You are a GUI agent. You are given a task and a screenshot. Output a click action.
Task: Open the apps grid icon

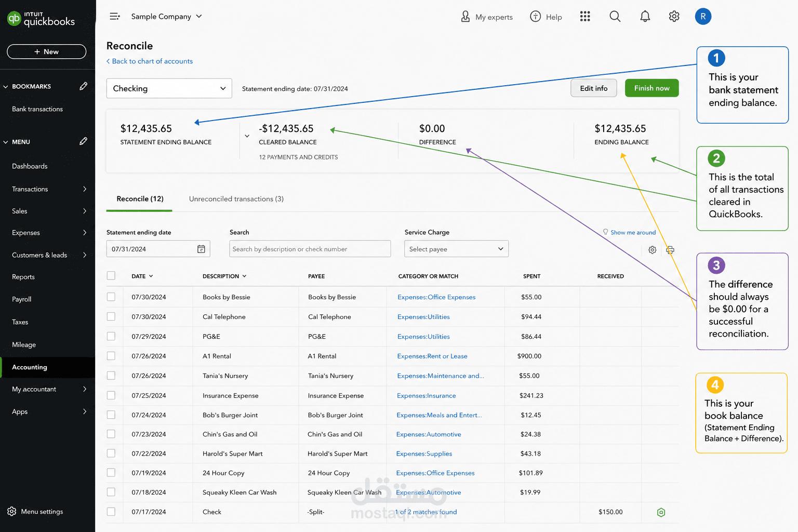(x=585, y=17)
